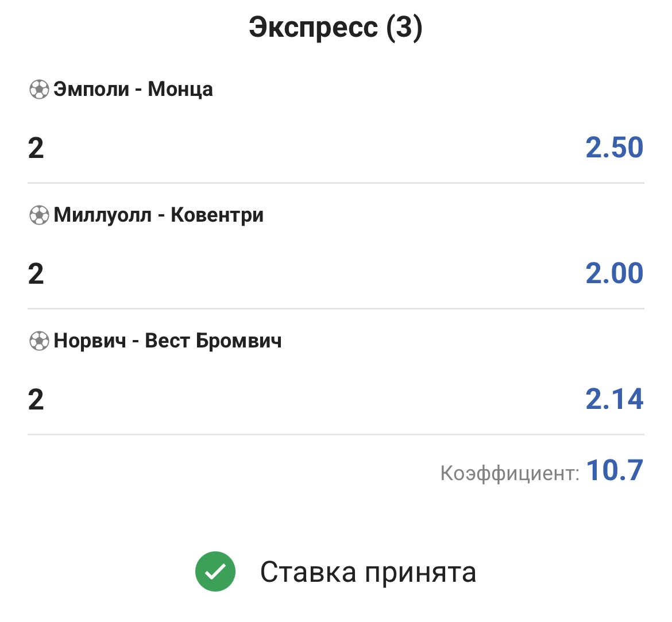Open the Эмполи - Монца match
The height and width of the screenshot is (622, 672).
tap(133, 90)
